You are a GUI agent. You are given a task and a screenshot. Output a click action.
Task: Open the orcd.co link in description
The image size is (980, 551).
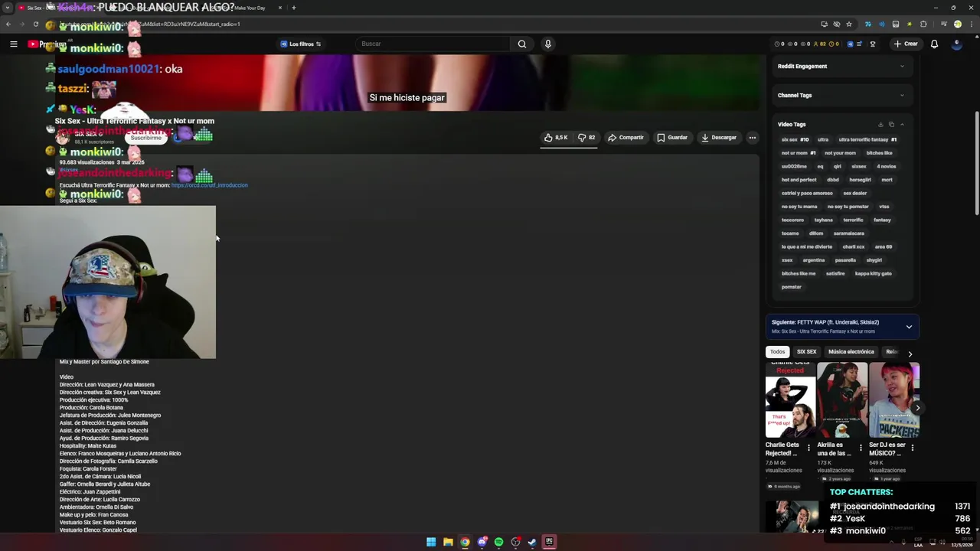[x=209, y=185]
